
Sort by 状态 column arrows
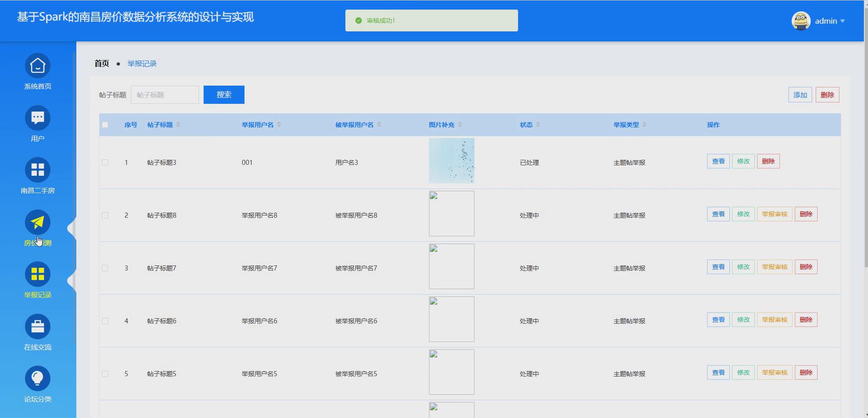[x=538, y=124]
